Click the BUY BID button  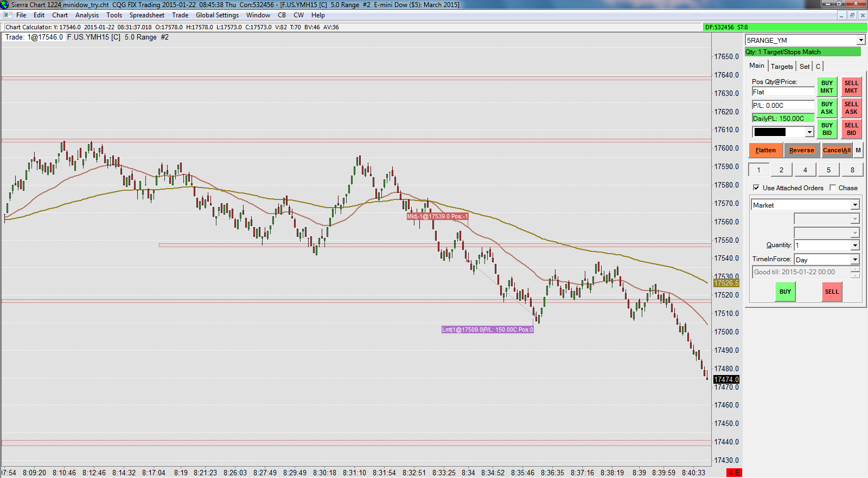point(827,129)
